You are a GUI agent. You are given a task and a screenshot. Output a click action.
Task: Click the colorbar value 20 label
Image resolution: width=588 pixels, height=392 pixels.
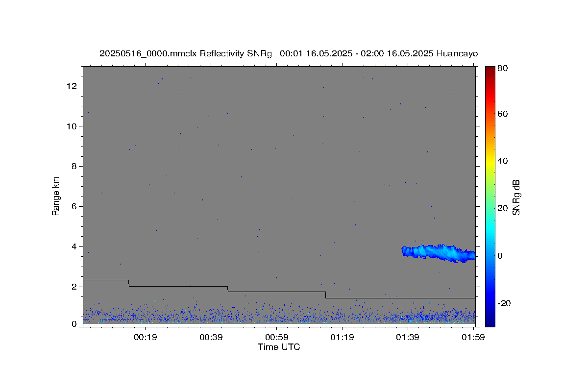pos(502,208)
